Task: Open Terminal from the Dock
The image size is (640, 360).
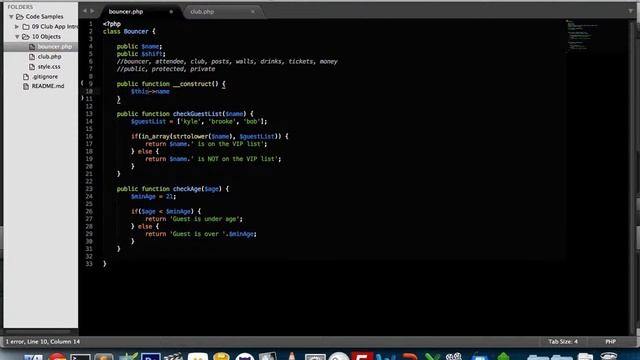Action: click(x=80, y=357)
